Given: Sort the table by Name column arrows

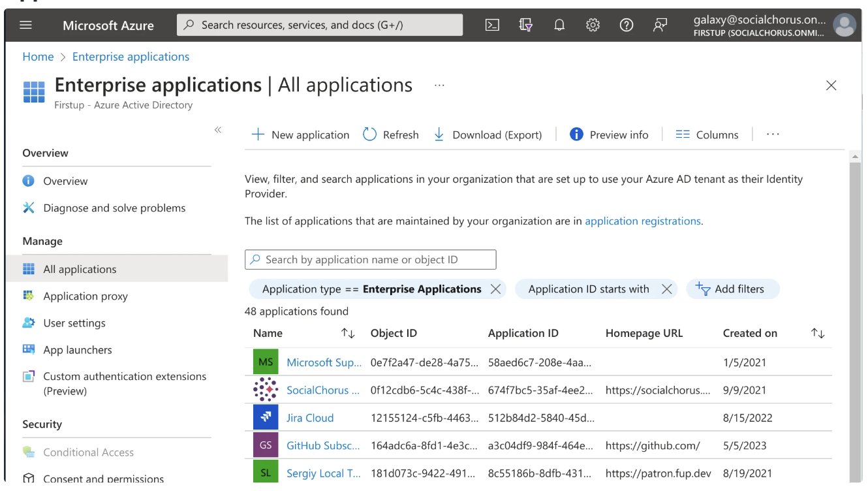Looking at the screenshot, I should [x=348, y=333].
